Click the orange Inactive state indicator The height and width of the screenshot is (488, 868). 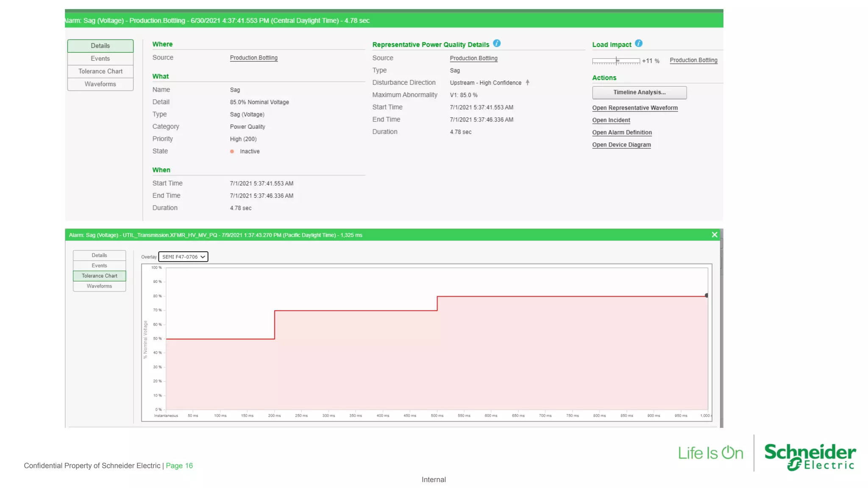coord(232,151)
